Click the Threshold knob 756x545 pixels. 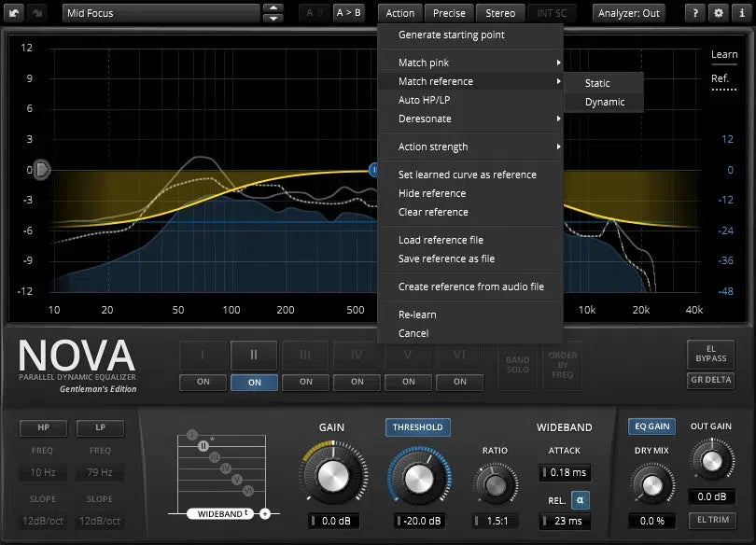[418, 476]
